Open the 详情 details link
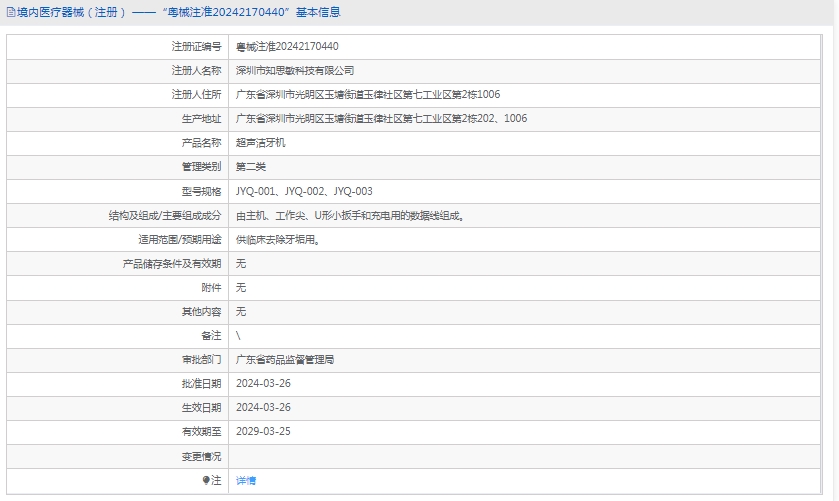This screenshot has height=501, width=839. pyautogui.click(x=245, y=481)
